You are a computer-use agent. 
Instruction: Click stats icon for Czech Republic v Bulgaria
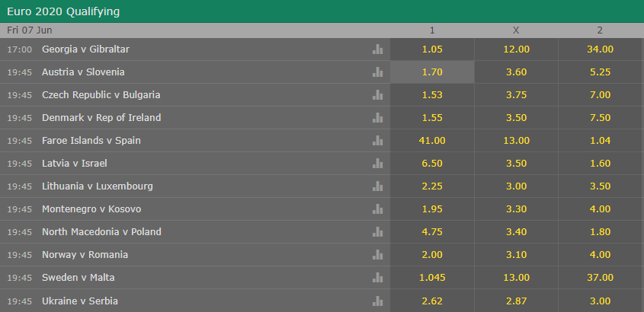377,95
